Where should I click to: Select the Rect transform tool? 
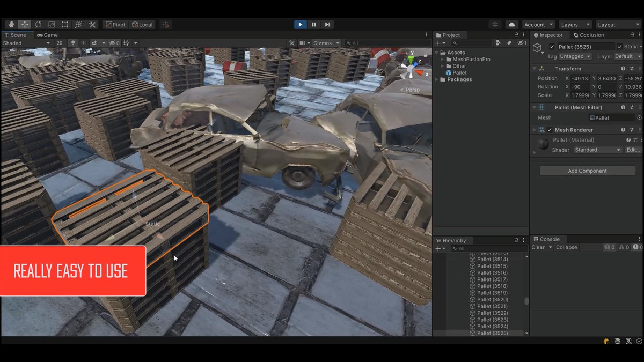[x=65, y=25]
